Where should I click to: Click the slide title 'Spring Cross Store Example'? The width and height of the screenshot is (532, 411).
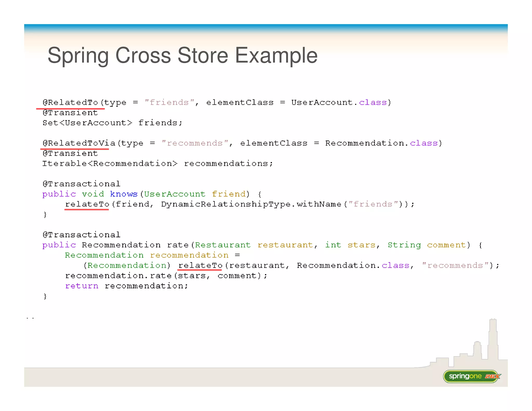(182, 55)
